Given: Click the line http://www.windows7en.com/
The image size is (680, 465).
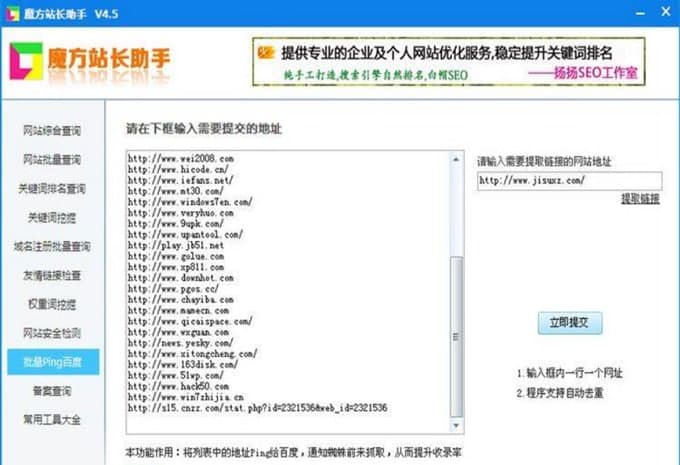Looking at the screenshot, I should pyautogui.click(x=190, y=202).
